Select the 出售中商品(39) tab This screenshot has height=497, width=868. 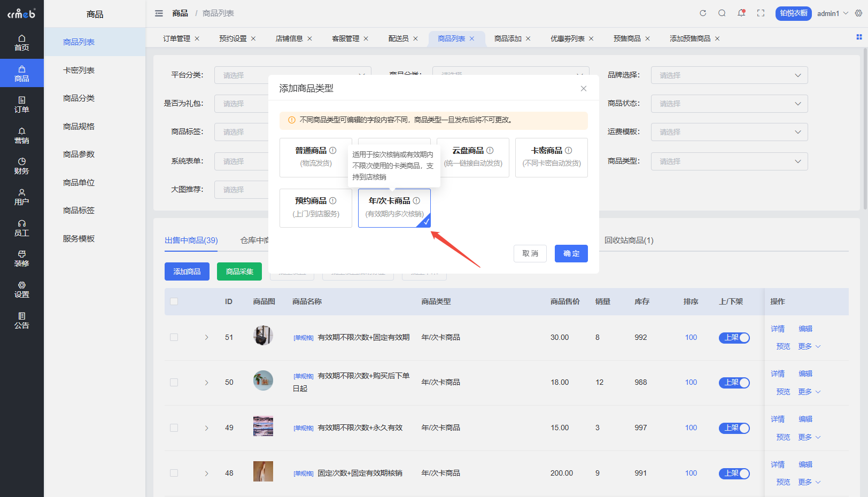coord(191,240)
